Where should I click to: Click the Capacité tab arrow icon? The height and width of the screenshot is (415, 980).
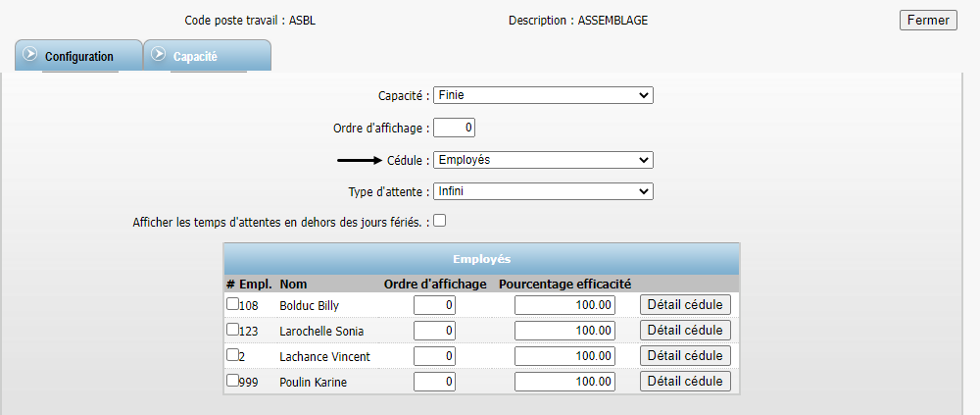pyautogui.click(x=158, y=55)
